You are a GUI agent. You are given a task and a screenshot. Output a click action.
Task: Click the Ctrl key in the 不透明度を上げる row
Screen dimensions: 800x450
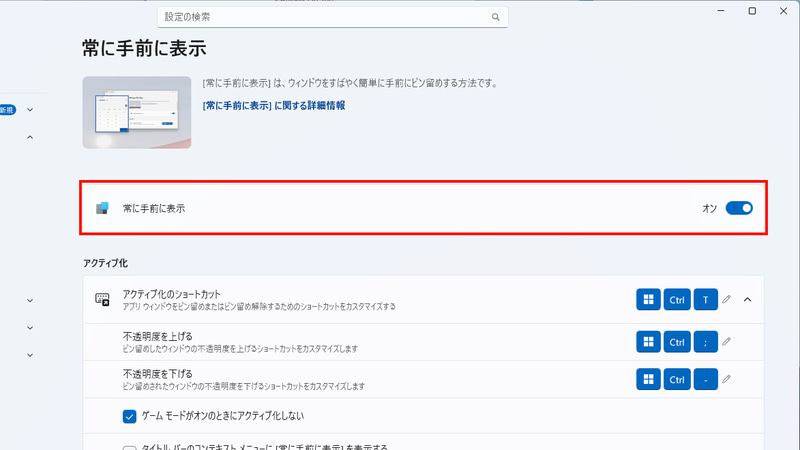tap(677, 342)
